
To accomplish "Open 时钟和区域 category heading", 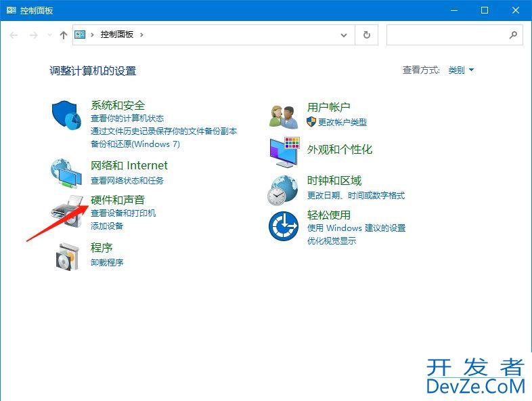I will pyautogui.click(x=334, y=180).
